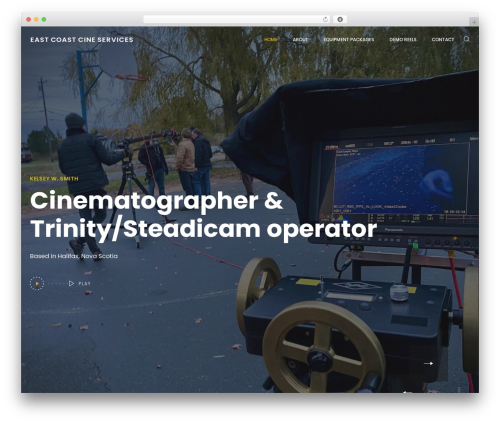
Task: Open the site search icon
Action: 467,39
